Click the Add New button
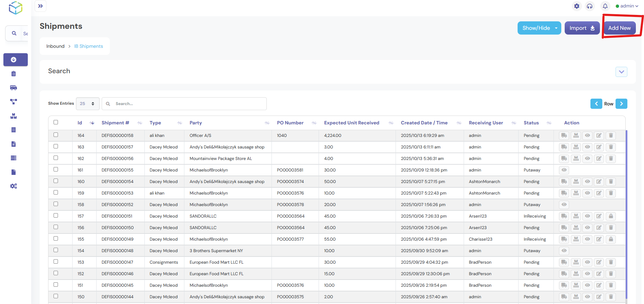Screen dimensions: 644x304 [x=619, y=28]
